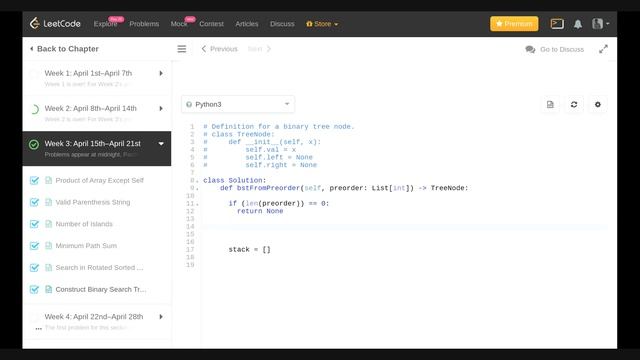
Task: Open Number of Islands problem
Action: click(84, 224)
